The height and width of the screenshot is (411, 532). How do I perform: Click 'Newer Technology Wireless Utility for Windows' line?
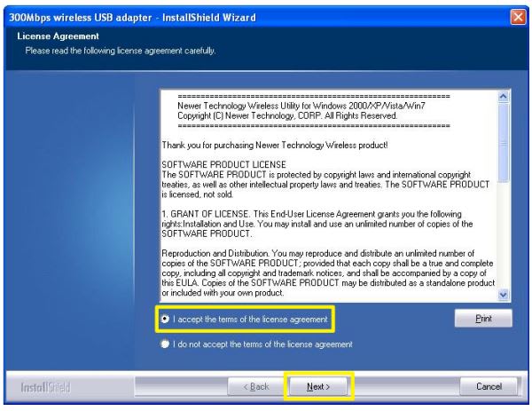(301, 106)
